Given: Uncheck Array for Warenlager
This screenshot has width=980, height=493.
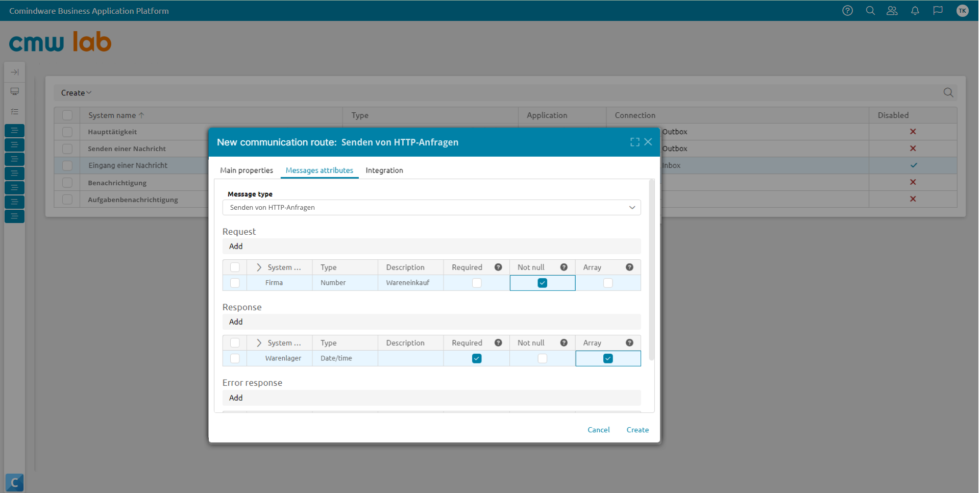Looking at the screenshot, I should 608,358.
